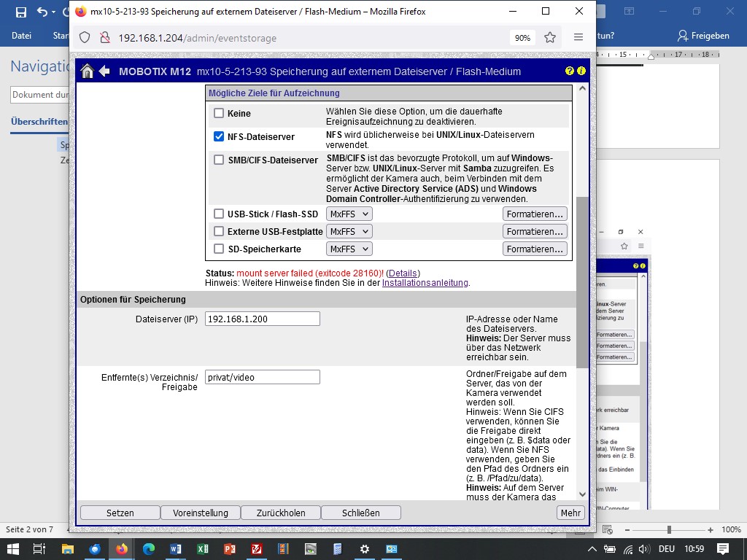
Task: Check the SMB/CIFS-Dateiserver checkbox
Action: tap(219, 160)
